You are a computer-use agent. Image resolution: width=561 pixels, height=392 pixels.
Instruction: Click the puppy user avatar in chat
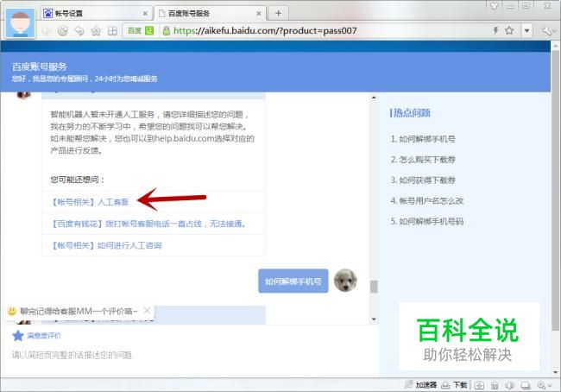(345, 281)
